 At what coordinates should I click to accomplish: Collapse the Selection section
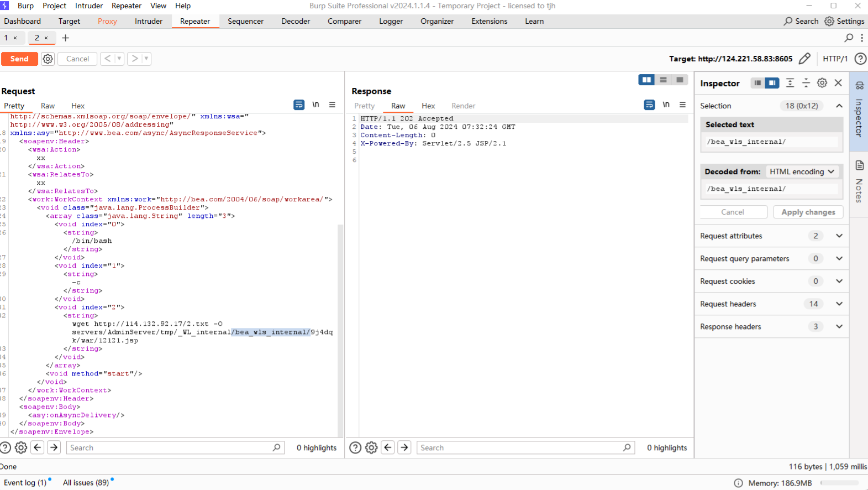coord(839,106)
